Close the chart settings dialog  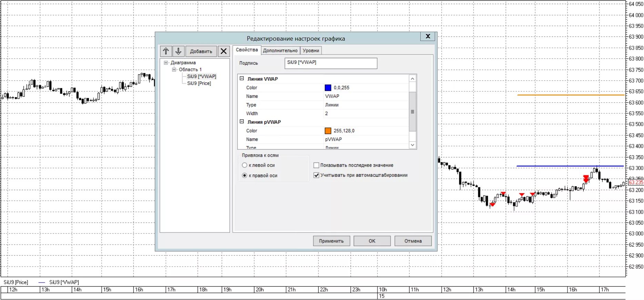pos(428,36)
